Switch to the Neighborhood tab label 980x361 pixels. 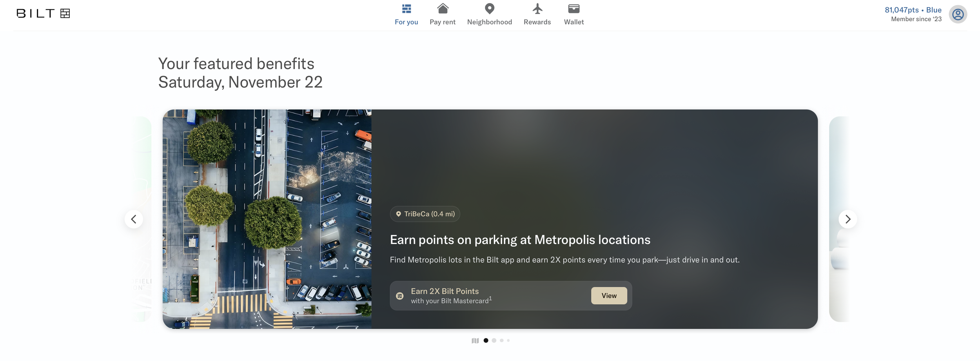point(489,22)
